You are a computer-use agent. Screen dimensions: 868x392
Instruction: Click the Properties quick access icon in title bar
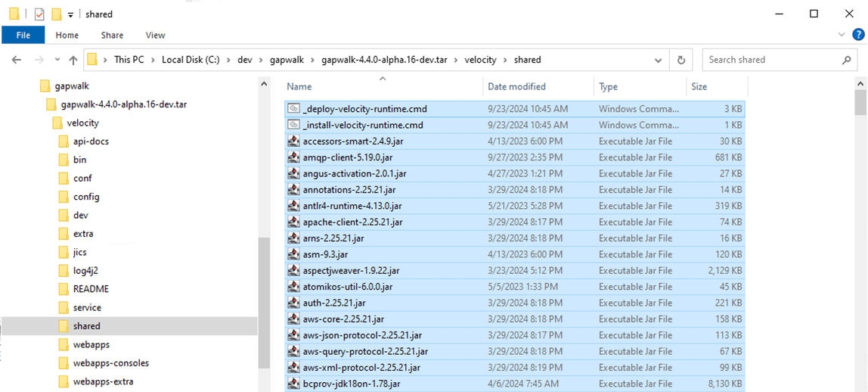pos(39,14)
